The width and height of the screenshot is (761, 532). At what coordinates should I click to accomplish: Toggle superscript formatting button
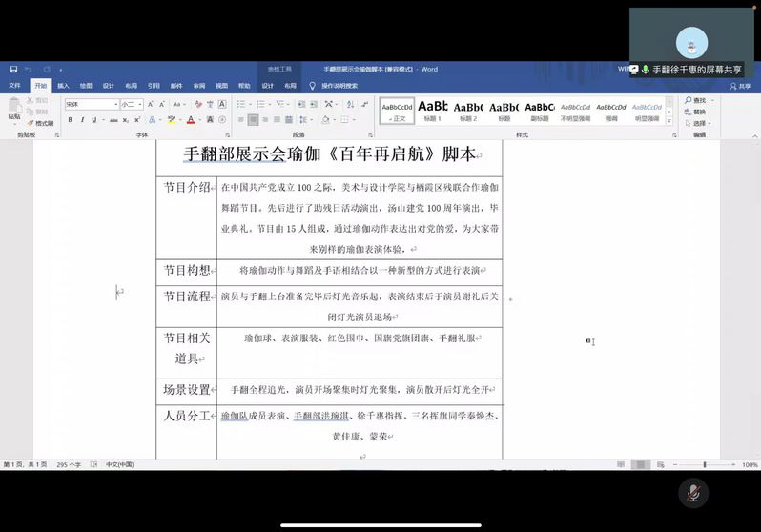pyautogui.click(x=138, y=120)
